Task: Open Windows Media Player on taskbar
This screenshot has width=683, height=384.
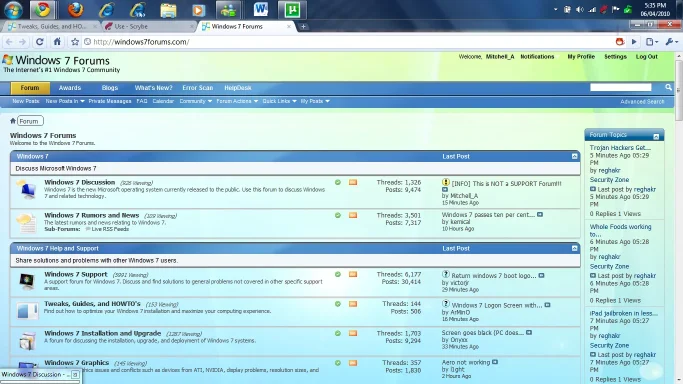Action: click(199, 10)
